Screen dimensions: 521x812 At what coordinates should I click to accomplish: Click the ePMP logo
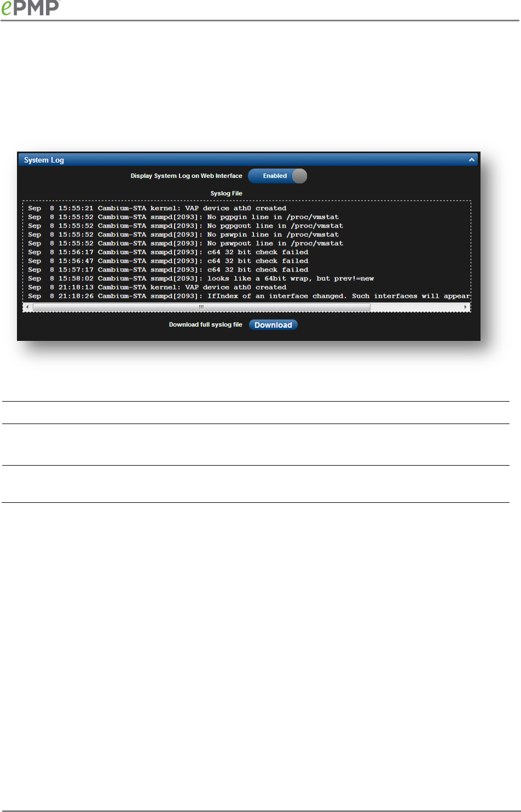tap(30, 8)
